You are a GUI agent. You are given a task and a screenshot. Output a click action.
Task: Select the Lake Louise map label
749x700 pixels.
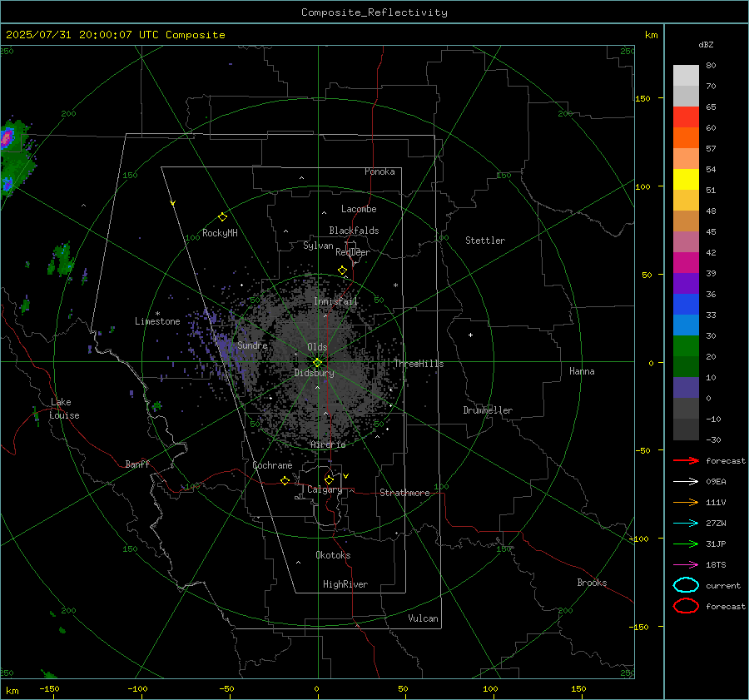click(x=64, y=409)
